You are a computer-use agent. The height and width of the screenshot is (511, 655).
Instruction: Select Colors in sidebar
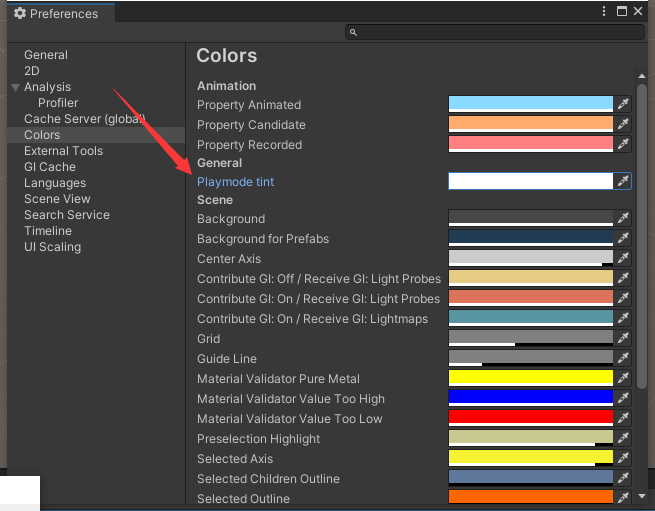(42, 135)
